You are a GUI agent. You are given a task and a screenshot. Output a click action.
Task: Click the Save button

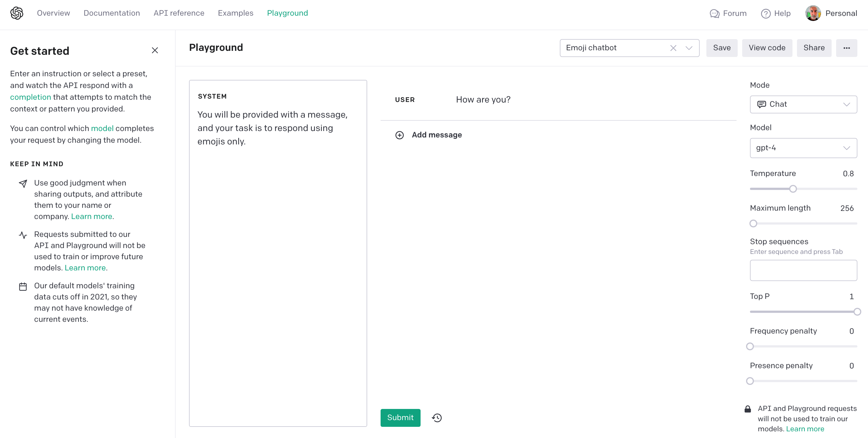pos(722,47)
